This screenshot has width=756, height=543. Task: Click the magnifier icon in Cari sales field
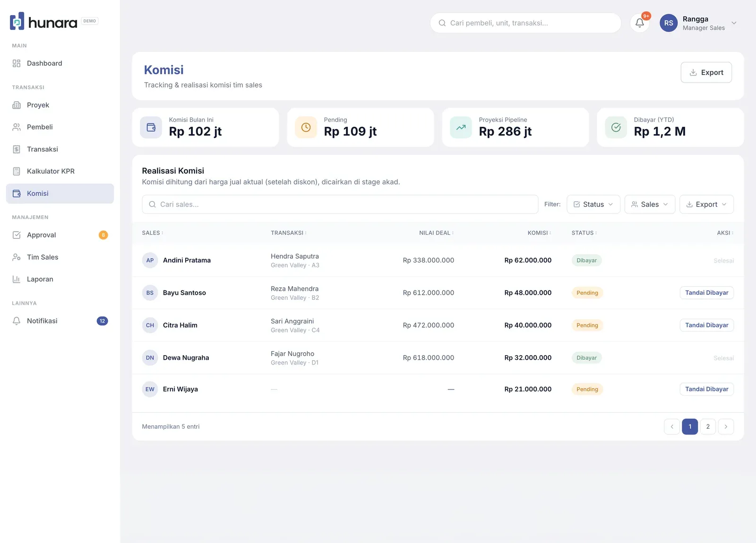(152, 204)
